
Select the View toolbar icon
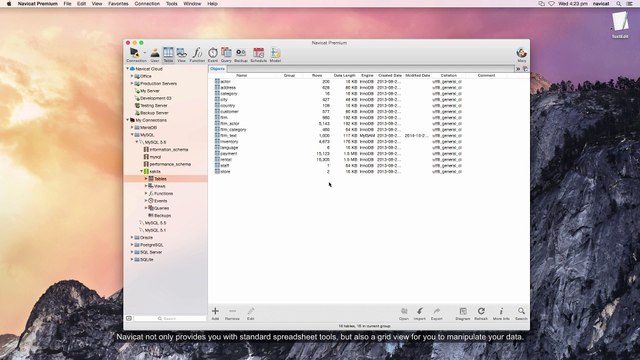pyautogui.click(x=181, y=55)
